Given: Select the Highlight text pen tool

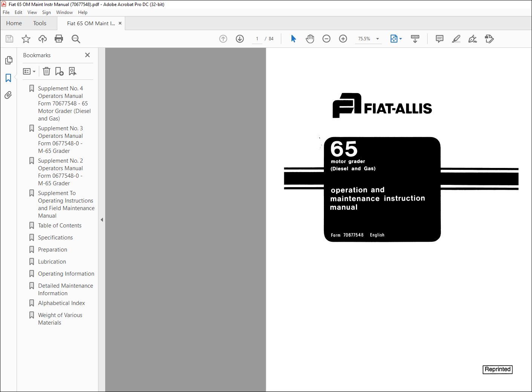Looking at the screenshot, I should 456,39.
